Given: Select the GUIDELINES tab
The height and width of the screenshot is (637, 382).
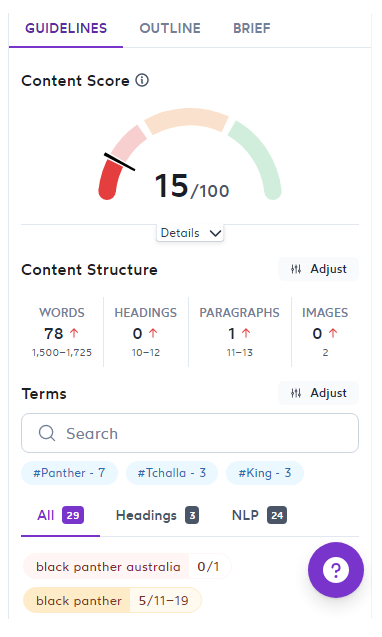Looking at the screenshot, I should coord(66,28).
